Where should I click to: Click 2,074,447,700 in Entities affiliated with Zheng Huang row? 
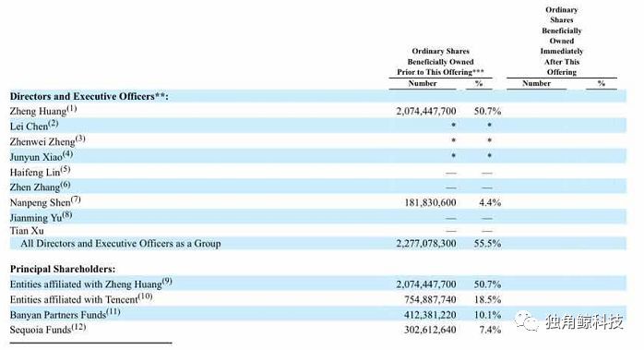pos(426,284)
